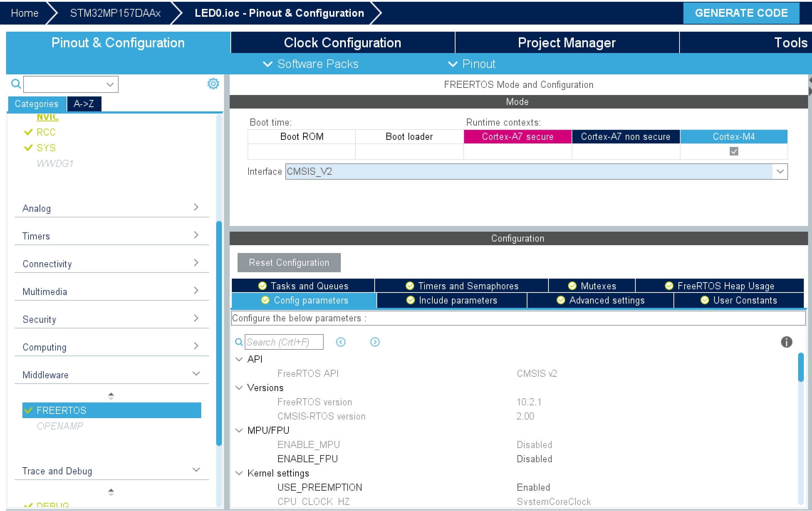Open the category settings gear icon
This screenshot has height=511, width=812.
pyautogui.click(x=213, y=84)
